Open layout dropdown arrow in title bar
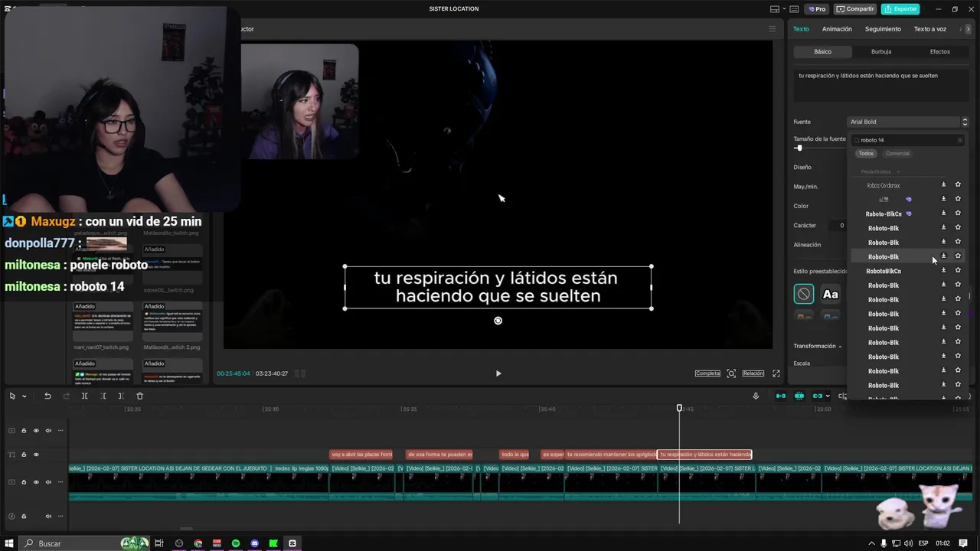The height and width of the screenshot is (551, 980). [782, 9]
